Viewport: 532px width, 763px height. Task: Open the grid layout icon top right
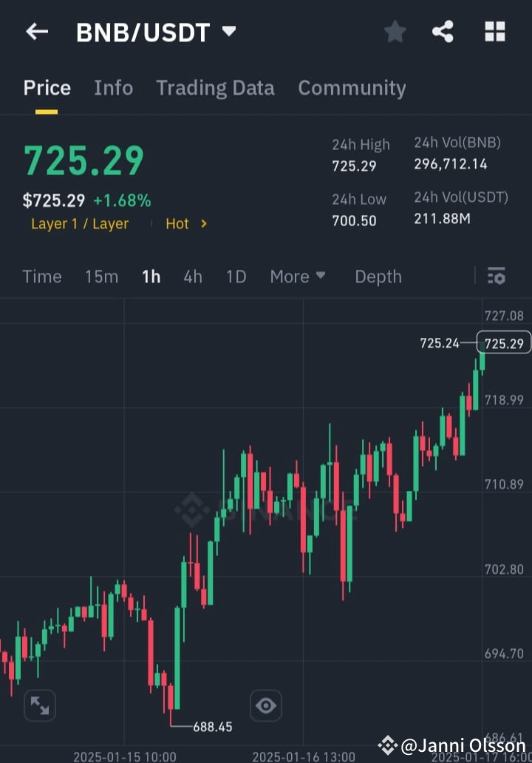[494, 31]
